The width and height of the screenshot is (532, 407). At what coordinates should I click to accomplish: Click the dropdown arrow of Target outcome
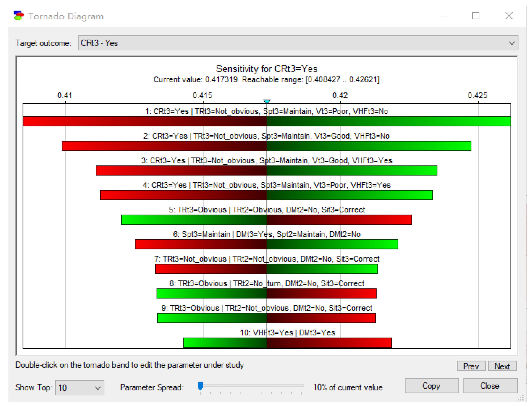click(512, 43)
